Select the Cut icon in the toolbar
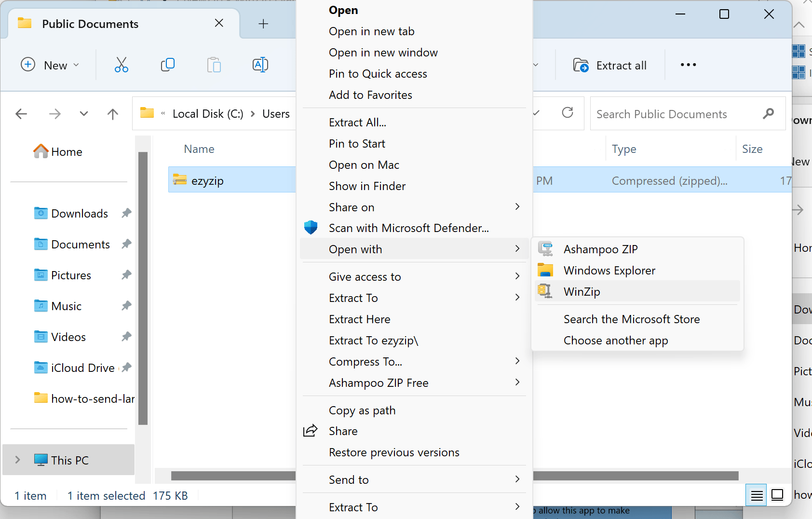Image resolution: width=812 pixels, height=519 pixels. 121,65
